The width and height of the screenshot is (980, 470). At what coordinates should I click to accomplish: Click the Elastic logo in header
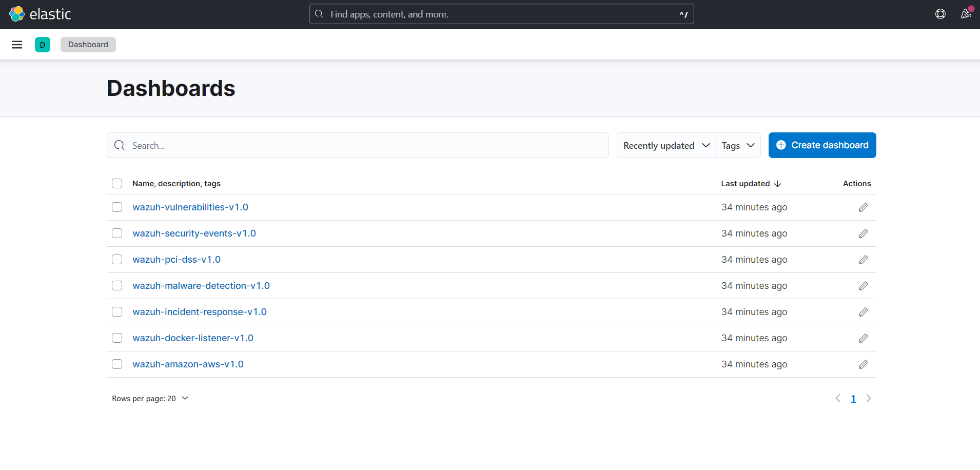[x=40, y=14]
